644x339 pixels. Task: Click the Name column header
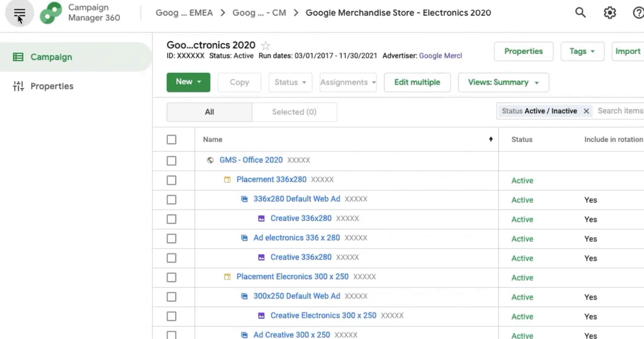(213, 140)
